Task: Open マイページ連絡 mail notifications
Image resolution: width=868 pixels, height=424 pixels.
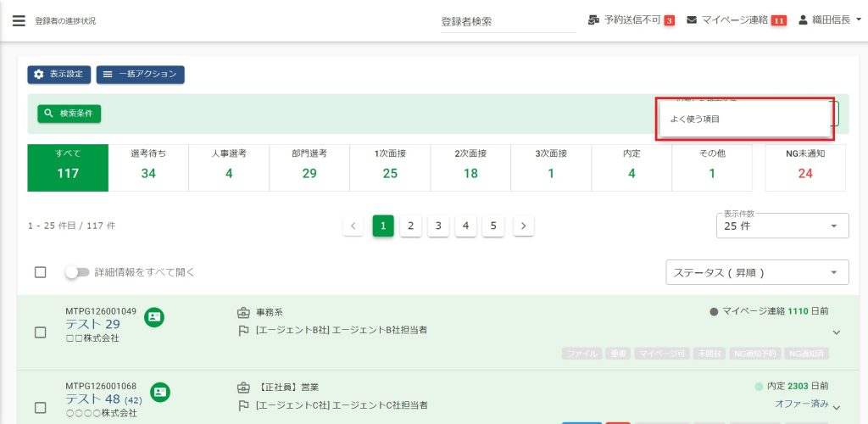Action: point(692,20)
